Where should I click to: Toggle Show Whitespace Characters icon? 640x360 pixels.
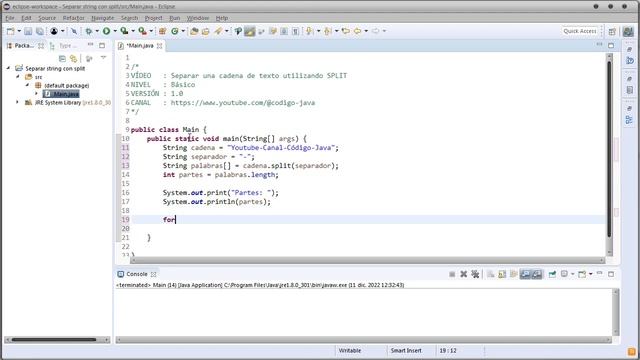coord(295,31)
